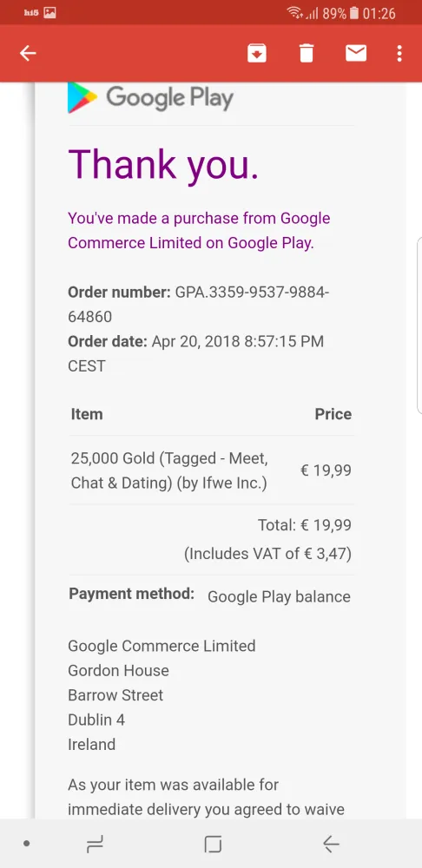Tap Android recent apps button
Viewport: 422px width, 868px height.
click(x=96, y=845)
